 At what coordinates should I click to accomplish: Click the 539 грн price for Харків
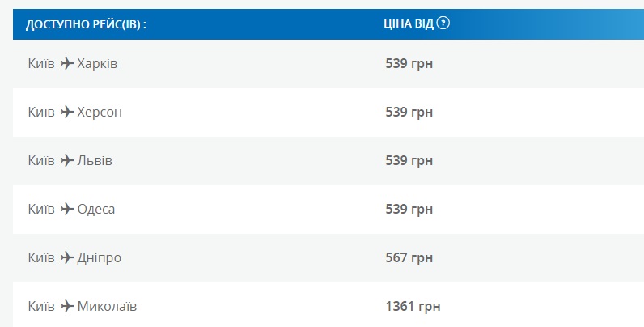(x=409, y=63)
